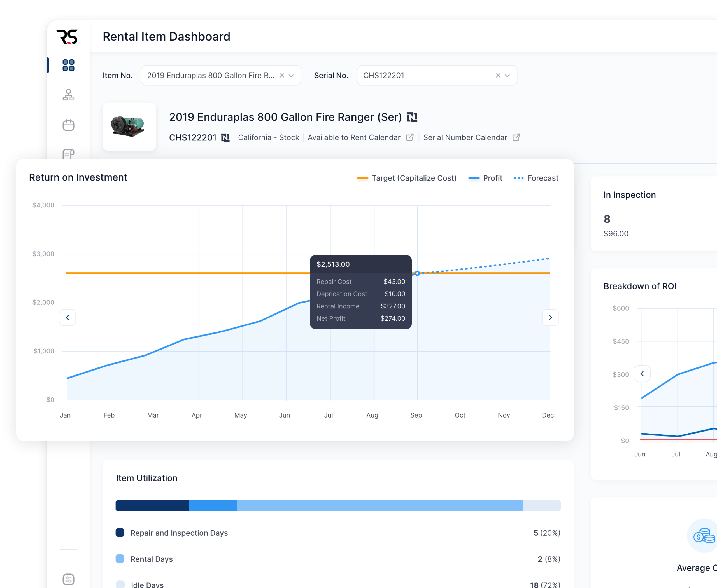Click the Net Profit $274.00 row
The image size is (717, 588).
click(361, 318)
